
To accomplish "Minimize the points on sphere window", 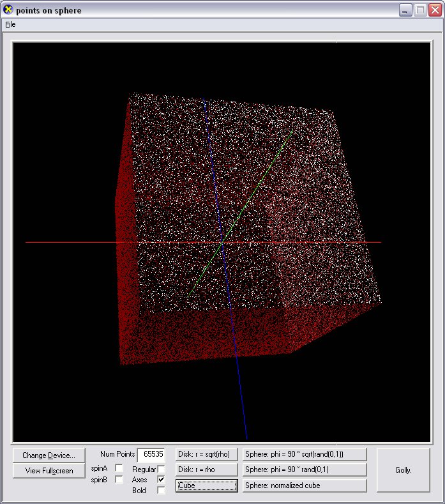I will pos(405,10).
